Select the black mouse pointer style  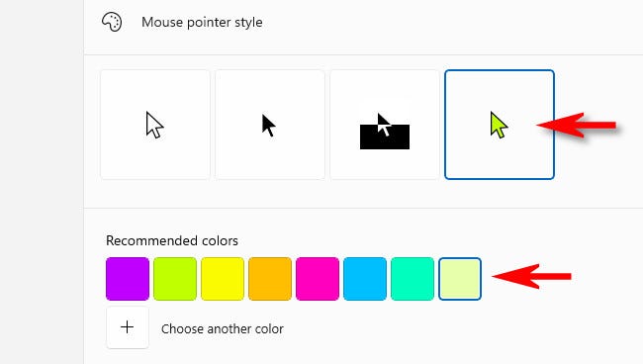(x=270, y=125)
